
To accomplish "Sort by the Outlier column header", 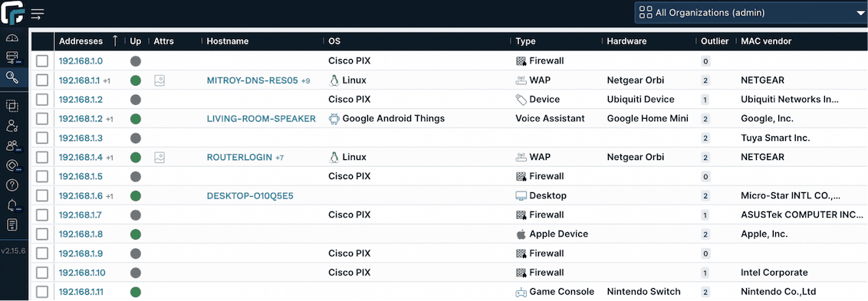I will click(x=715, y=41).
